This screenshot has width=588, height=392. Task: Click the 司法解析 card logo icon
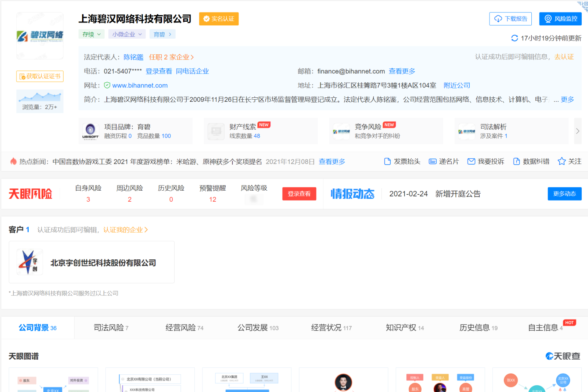tap(467, 131)
